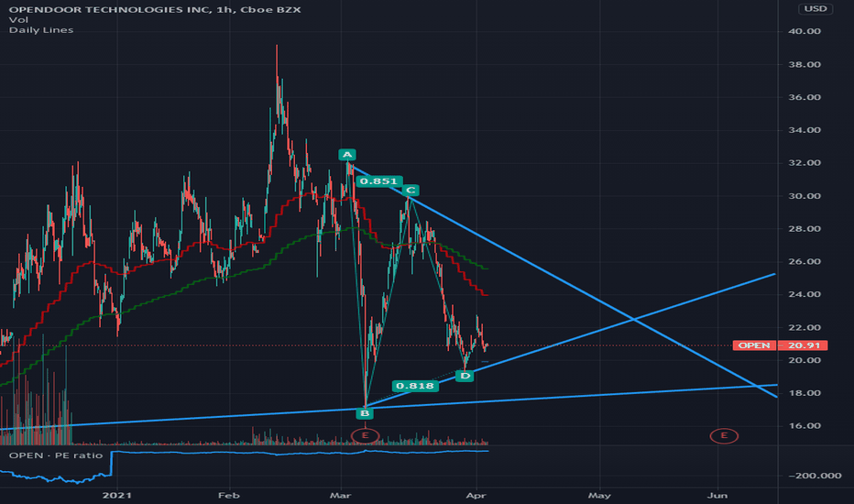Click the Feb time axis label
854x504 pixels.
click(229, 495)
